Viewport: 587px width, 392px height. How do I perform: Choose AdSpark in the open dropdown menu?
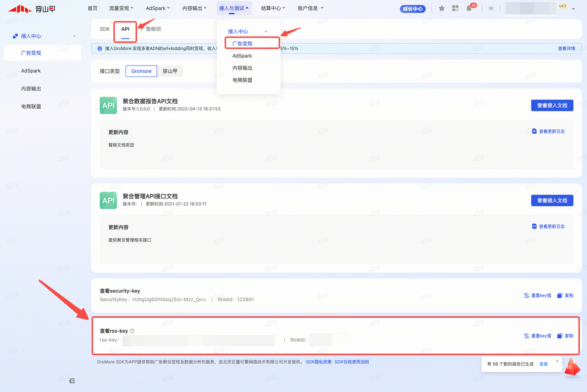pos(242,56)
